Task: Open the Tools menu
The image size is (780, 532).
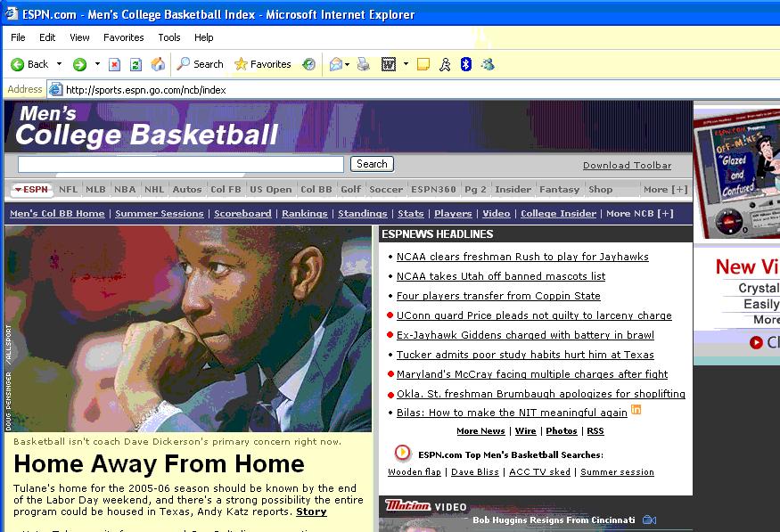Action: pyautogui.click(x=168, y=37)
